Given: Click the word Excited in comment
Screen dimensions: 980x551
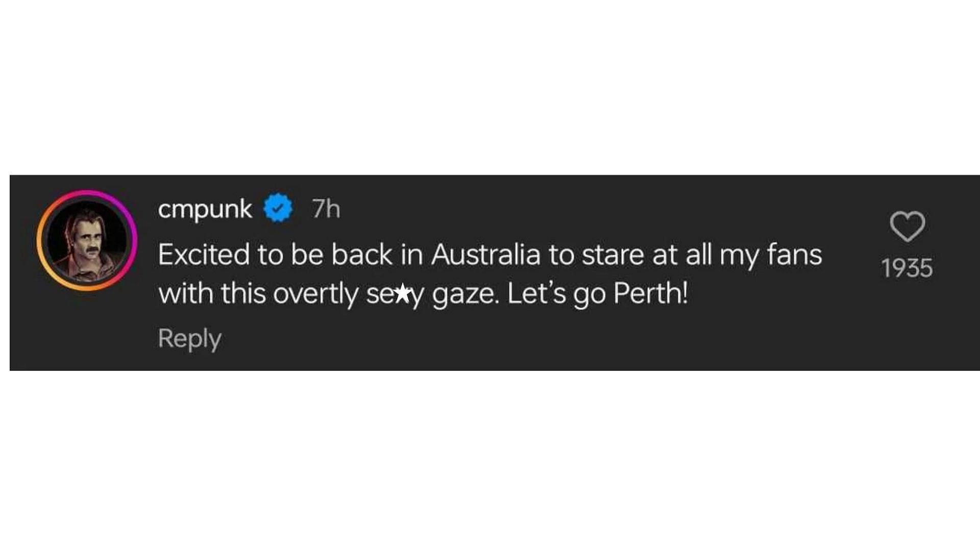Looking at the screenshot, I should (203, 254).
